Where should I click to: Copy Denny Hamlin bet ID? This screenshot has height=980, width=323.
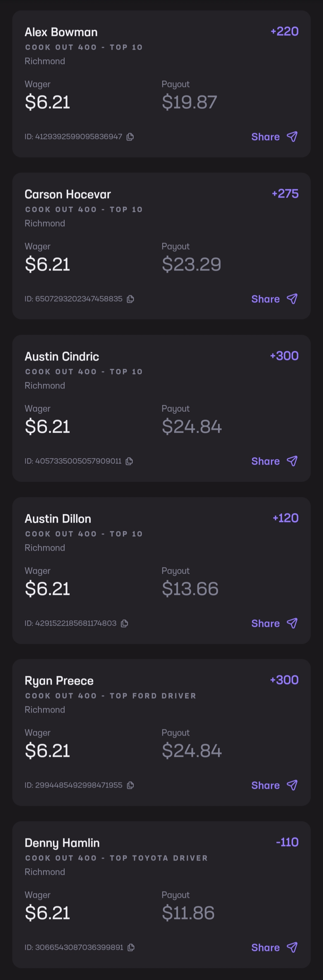(131, 947)
